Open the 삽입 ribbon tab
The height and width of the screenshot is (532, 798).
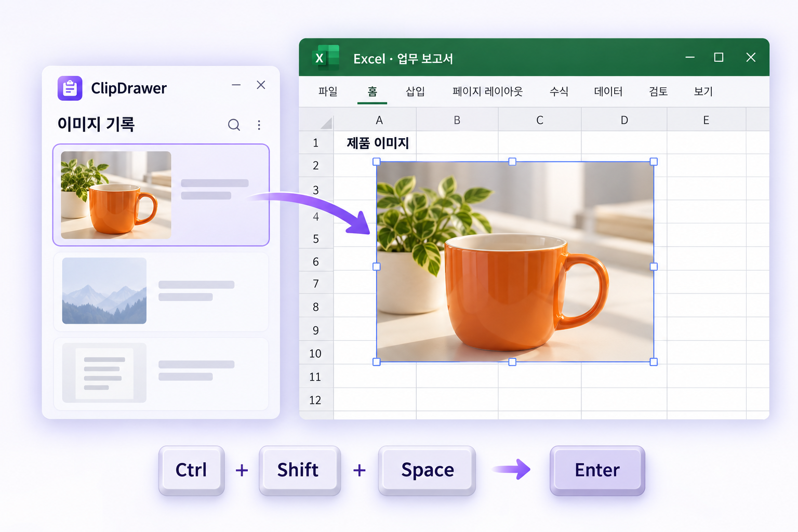tap(415, 91)
